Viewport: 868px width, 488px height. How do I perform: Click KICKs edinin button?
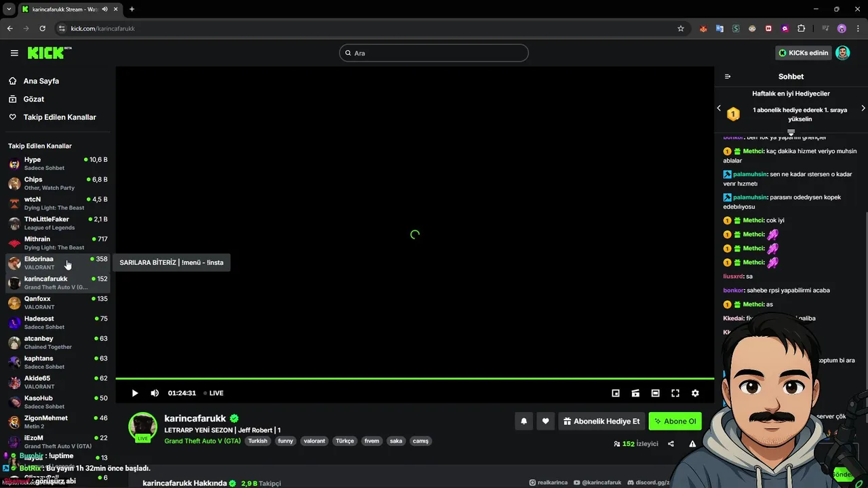pos(804,53)
